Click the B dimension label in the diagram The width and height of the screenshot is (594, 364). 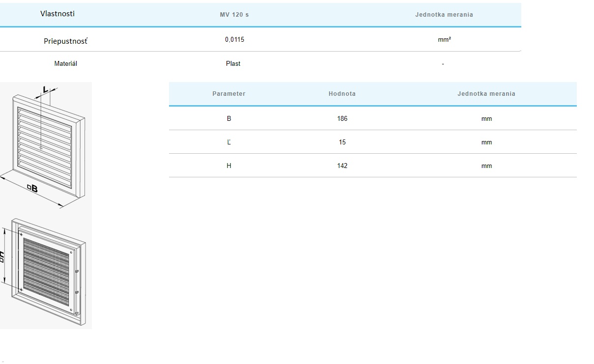coord(32,188)
